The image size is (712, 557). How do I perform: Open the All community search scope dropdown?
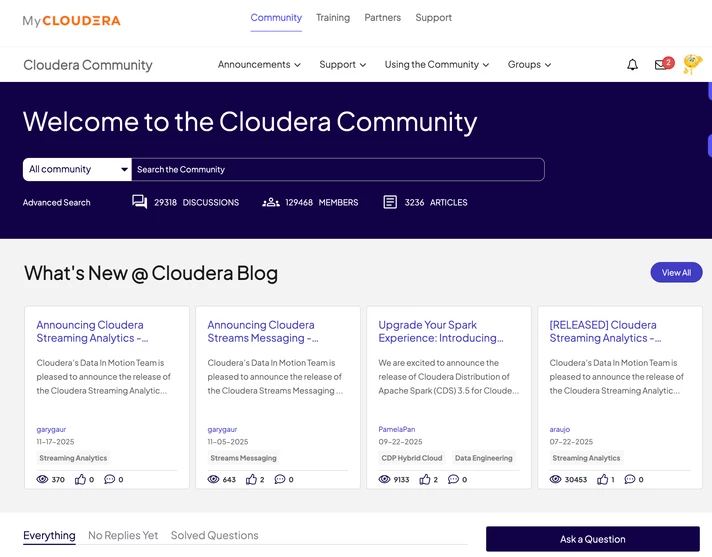pos(77,169)
